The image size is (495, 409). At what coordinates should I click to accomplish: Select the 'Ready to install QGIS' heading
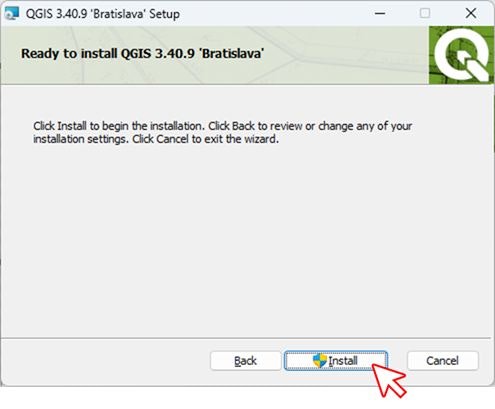[143, 53]
